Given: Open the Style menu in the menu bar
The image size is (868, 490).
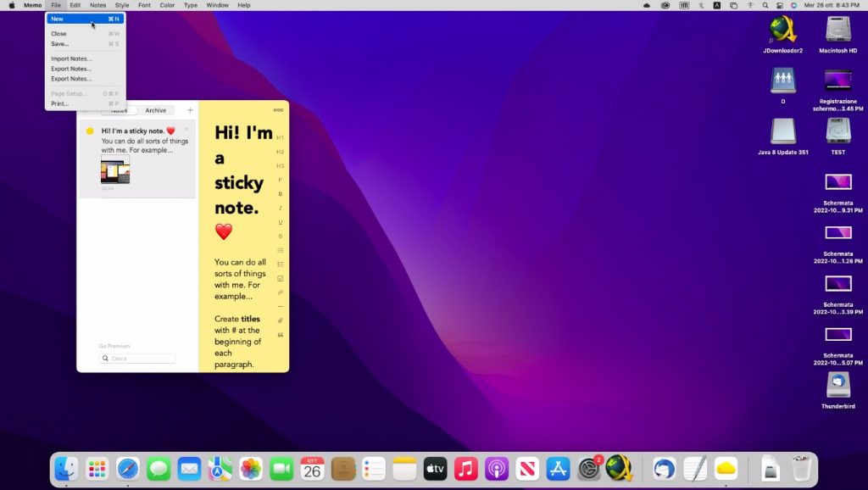Looking at the screenshot, I should click(122, 5).
